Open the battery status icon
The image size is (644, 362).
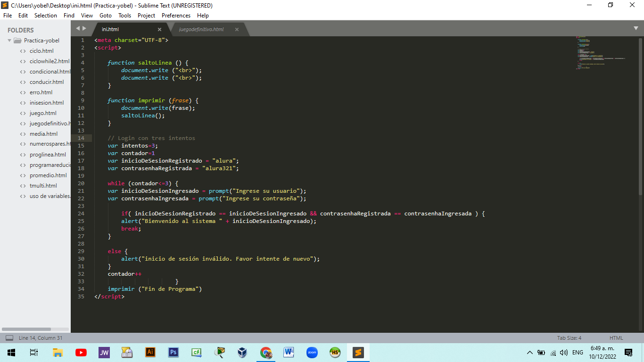(x=541, y=353)
